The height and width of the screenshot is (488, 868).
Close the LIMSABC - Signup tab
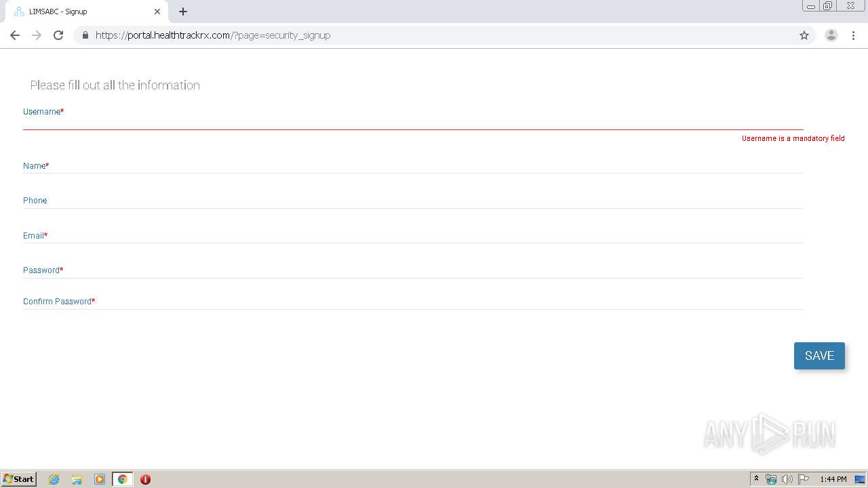(157, 12)
